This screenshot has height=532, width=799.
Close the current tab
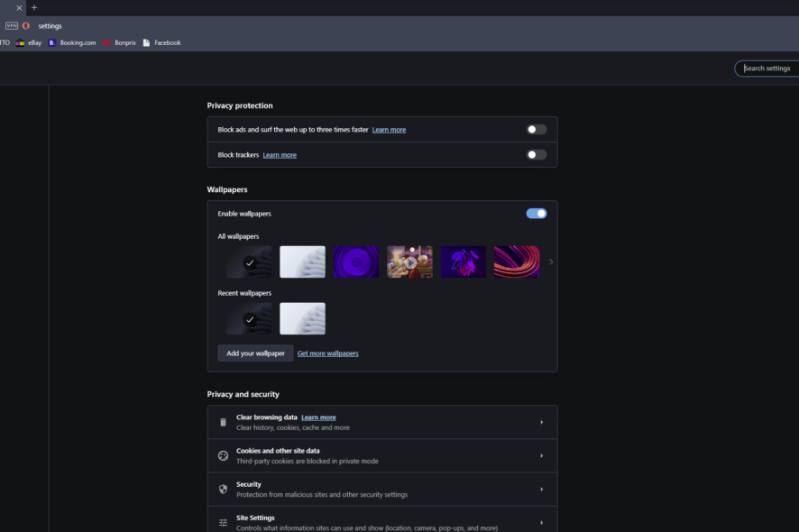pyautogui.click(x=19, y=7)
